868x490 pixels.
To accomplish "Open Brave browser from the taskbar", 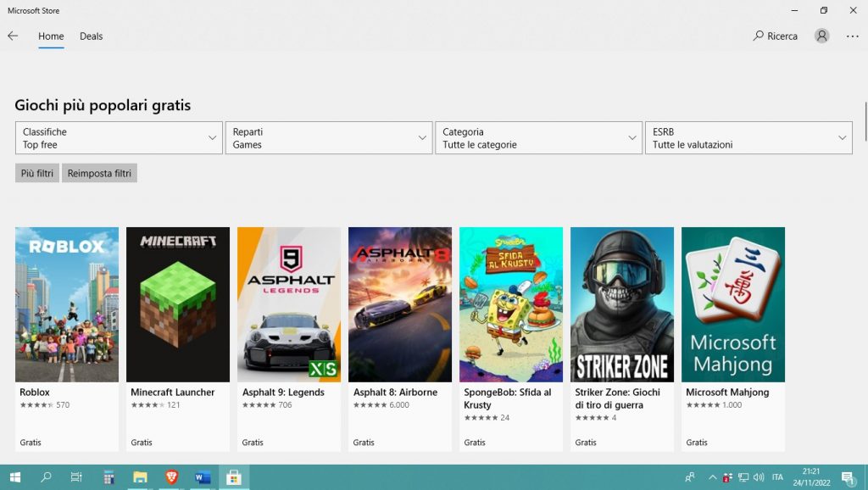I will tap(170, 476).
